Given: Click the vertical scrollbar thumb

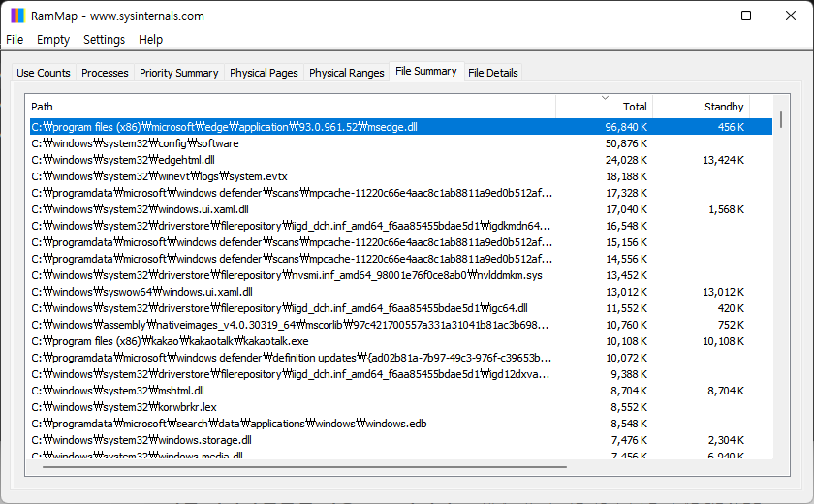Looking at the screenshot, I should click(781, 120).
